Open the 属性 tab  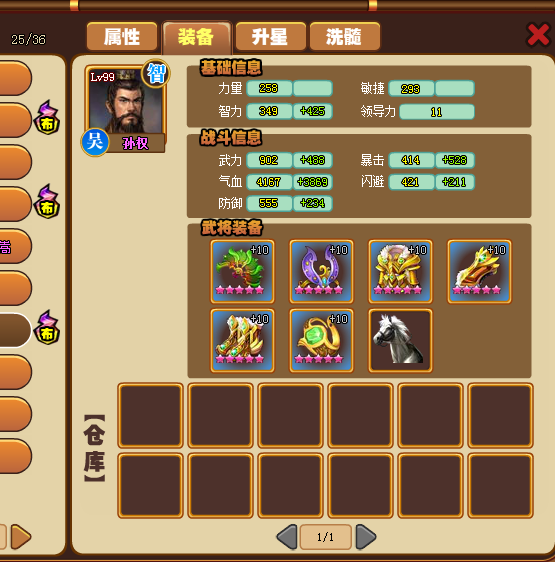[122, 37]
